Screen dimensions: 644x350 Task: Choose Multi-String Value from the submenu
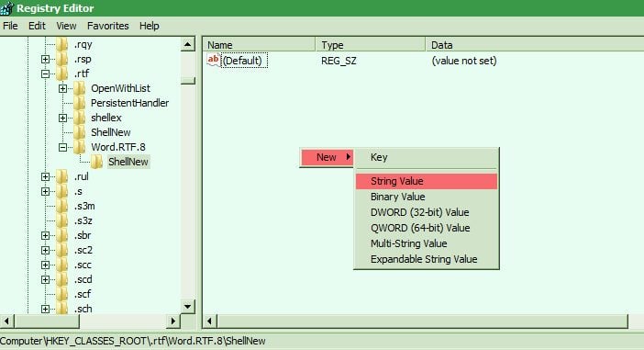pyautogui.click(x=427, y=243)
